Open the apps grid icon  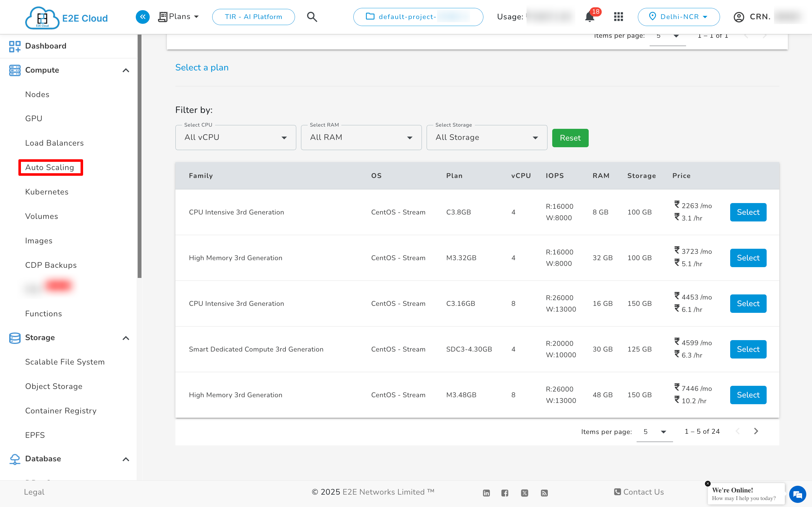point(618,17)
